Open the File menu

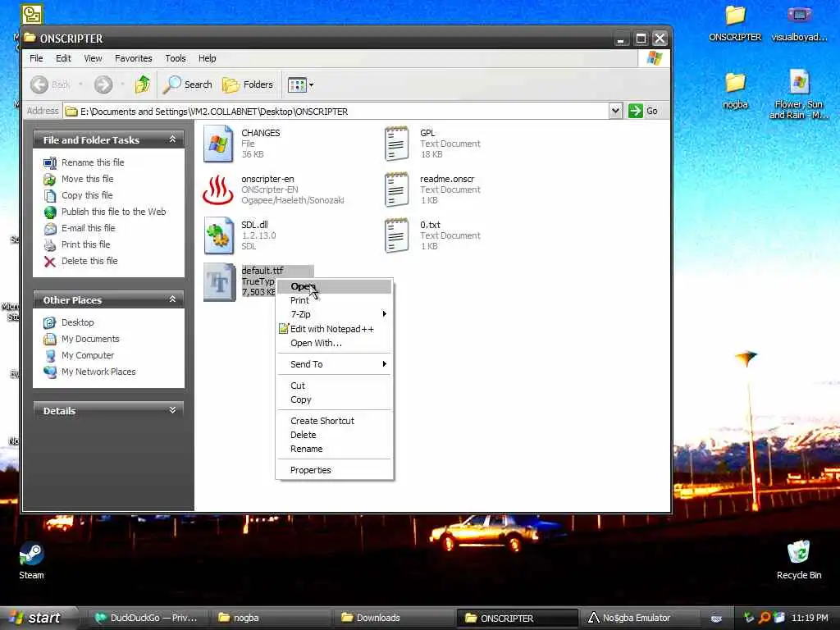[x=36, y=58]
